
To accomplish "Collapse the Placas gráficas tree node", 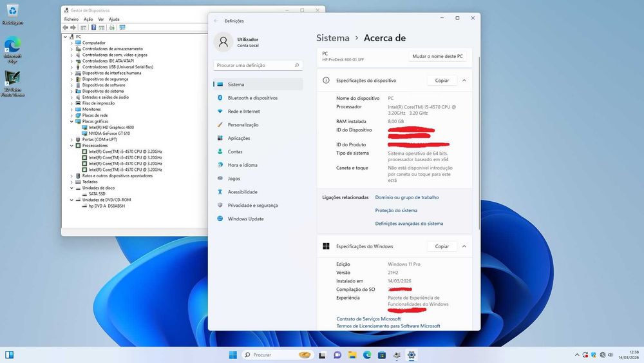I will click(x=71, y=121).
